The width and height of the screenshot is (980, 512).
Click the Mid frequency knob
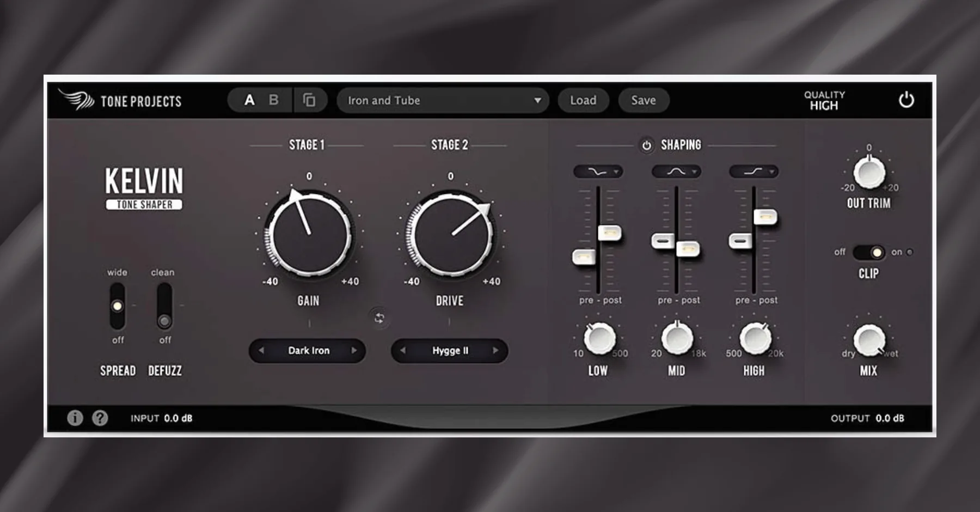(677, 338)
